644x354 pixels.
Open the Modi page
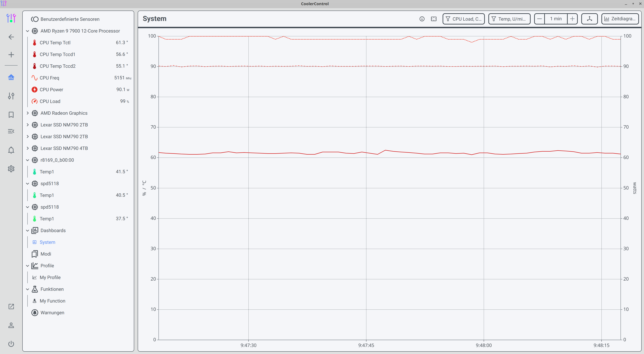(46, 254)
